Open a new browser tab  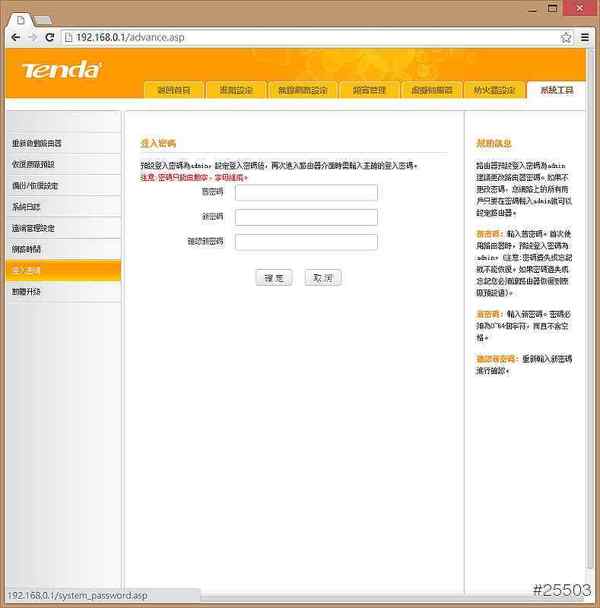pyautogui.click(x=43, y=20)
